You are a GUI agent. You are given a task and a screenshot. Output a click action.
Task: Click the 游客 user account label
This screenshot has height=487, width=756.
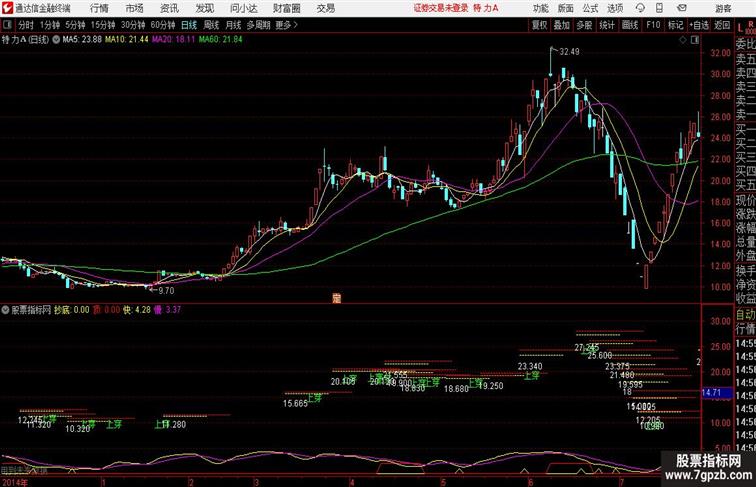723,8
